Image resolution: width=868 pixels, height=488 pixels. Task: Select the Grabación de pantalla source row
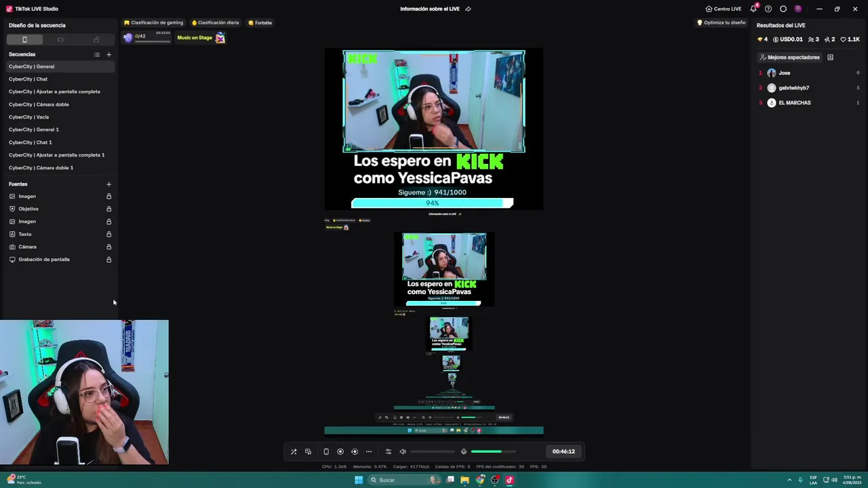pyautogui.click(x=60, y=260)
